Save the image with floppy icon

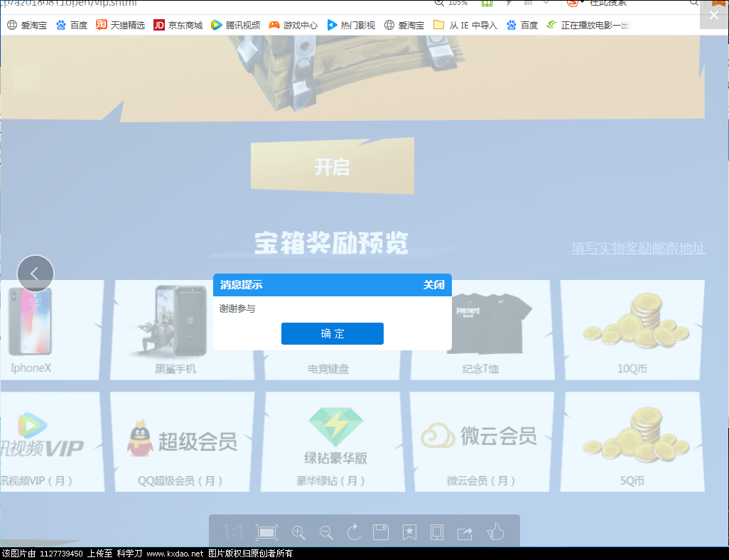[x=381, y=532]
